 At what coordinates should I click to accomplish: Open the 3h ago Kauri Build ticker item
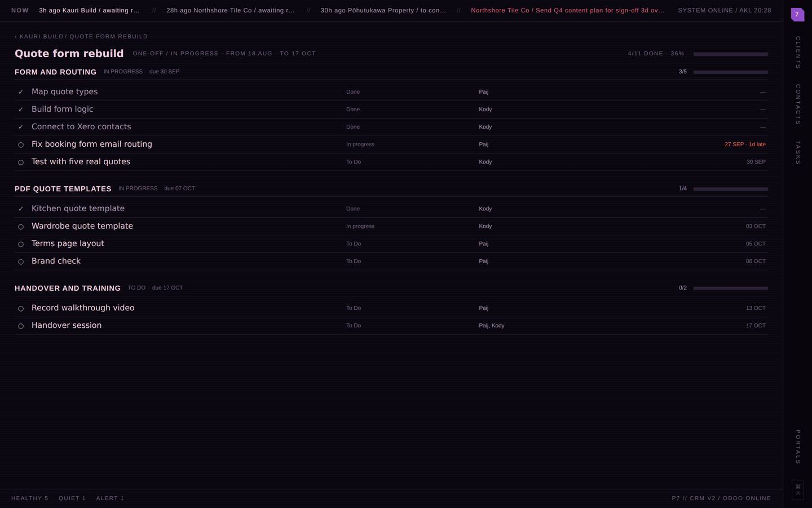pyautogui.click(x=89, y=10)
